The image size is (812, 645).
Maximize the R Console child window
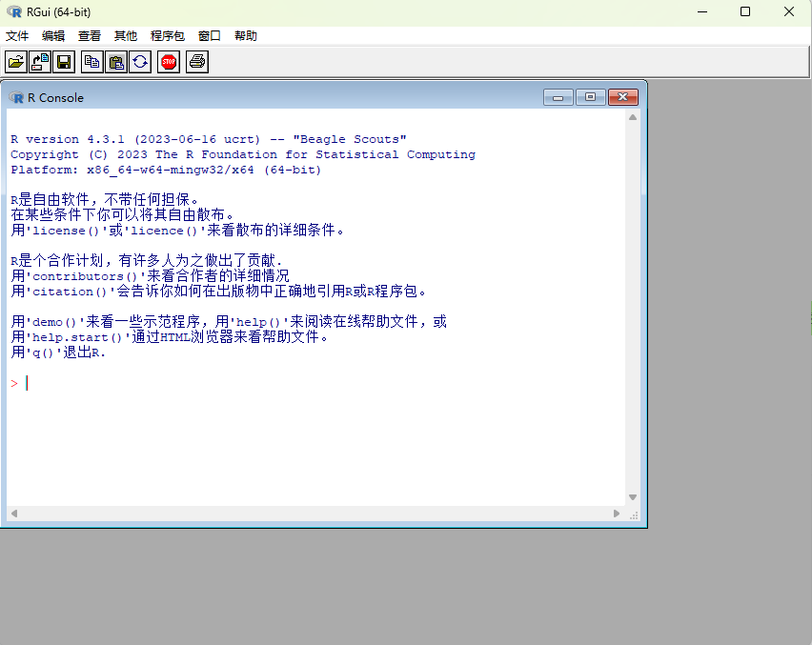590,97
